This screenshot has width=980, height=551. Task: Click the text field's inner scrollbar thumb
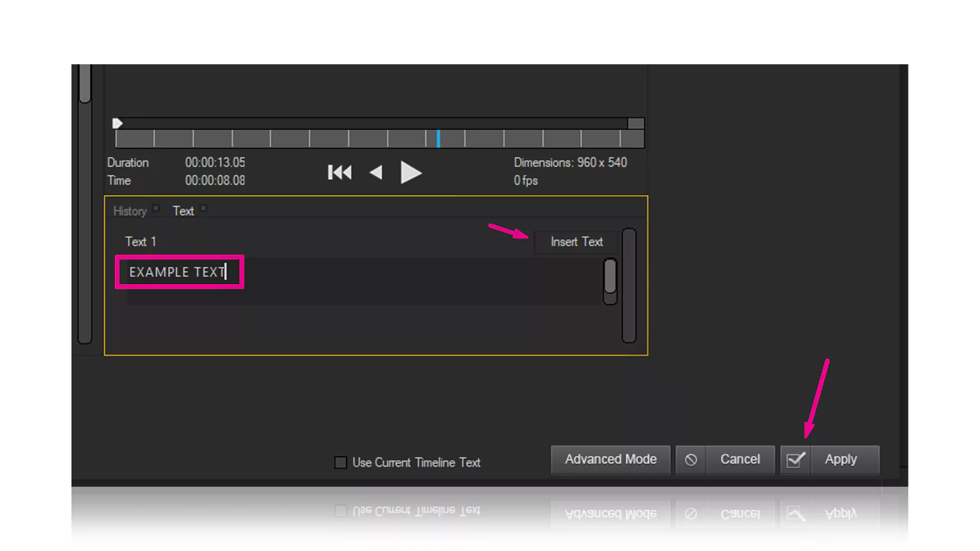click(x=610, y=276)
